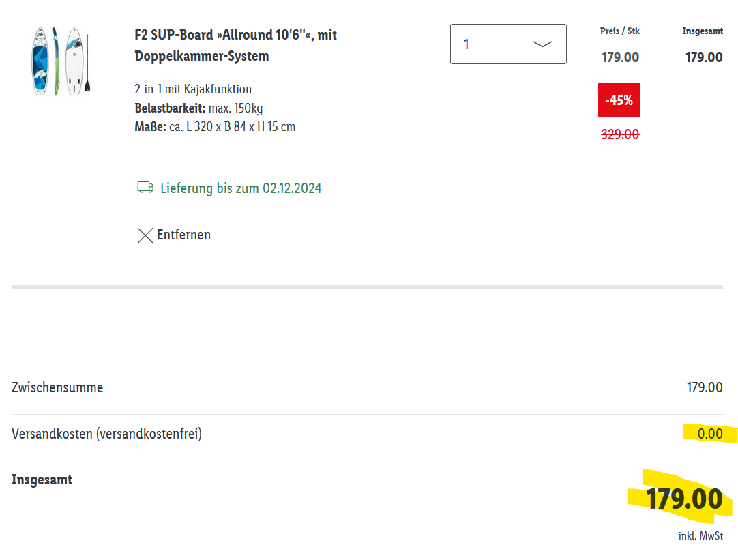
Task: Click the 2-in-1 mit Kajakfunktion description
Action: [x=193, y=89]
